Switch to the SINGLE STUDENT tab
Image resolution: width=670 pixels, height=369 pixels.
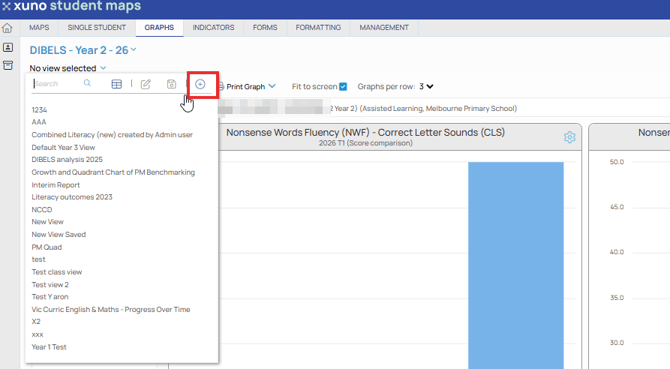coord(97,28)
